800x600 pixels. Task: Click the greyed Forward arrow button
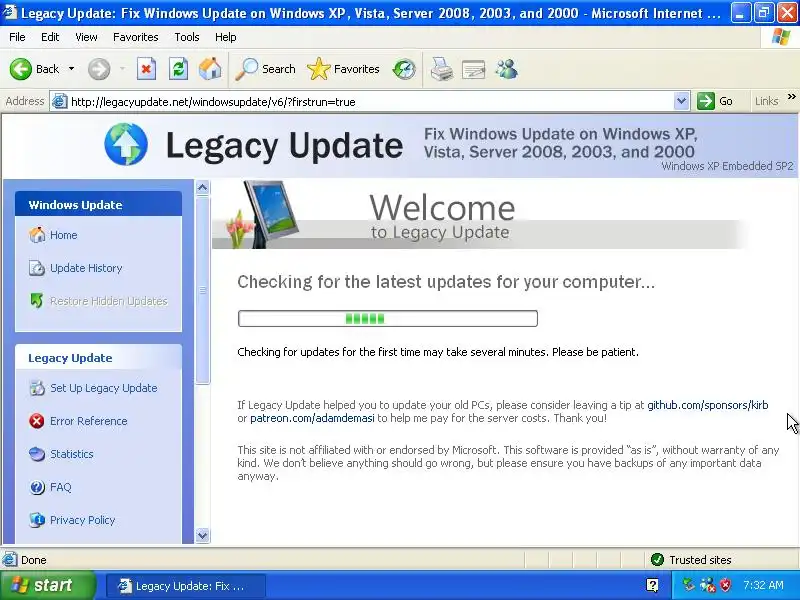(99, 69)
